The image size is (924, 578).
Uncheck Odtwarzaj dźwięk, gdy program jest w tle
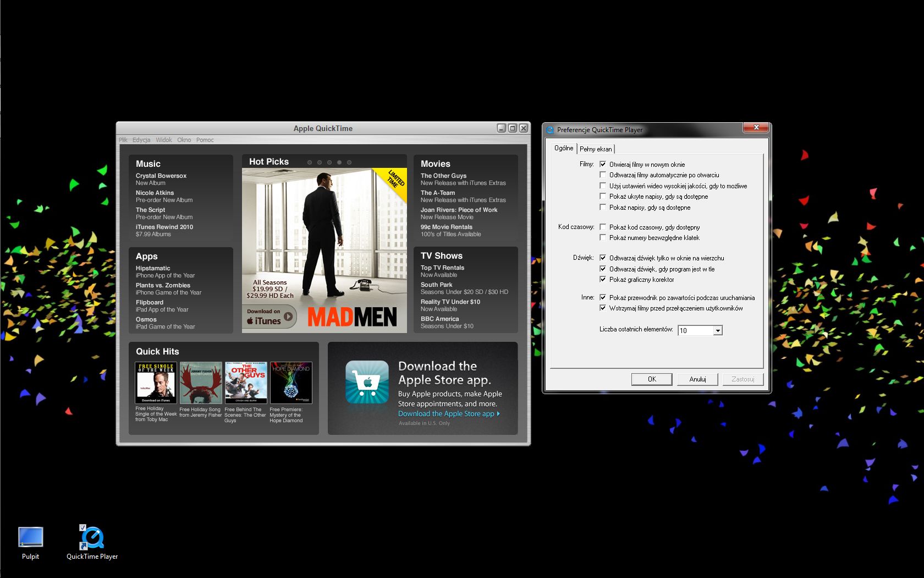click(x=603, y=269)
